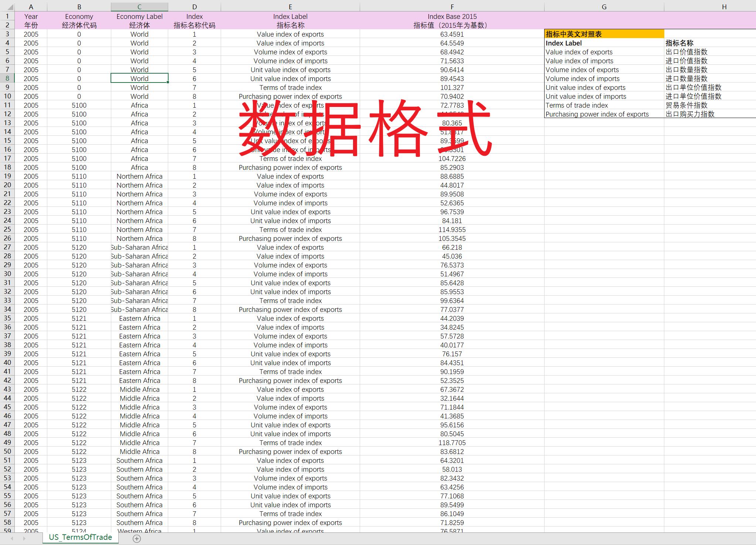Click the previous sheet navigation arrow
The image size is (756, 545).
tap(12, 539)
